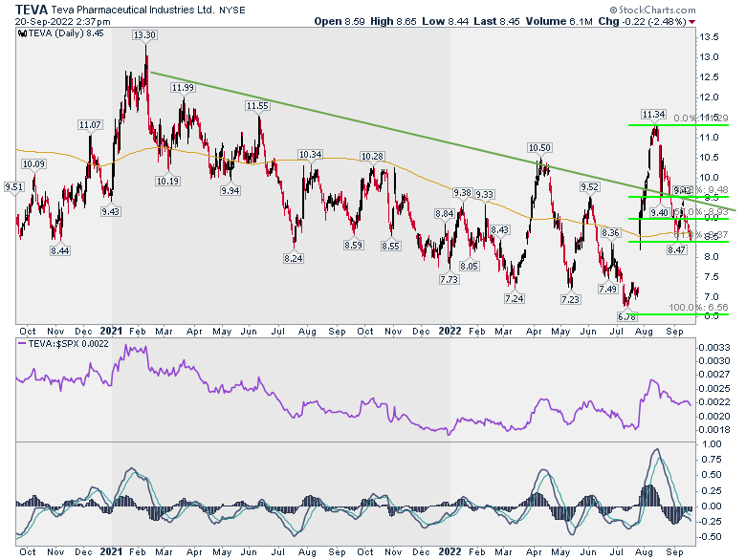746x560 pixels.
Task: Click the 7.73 low price label
Action: (450, 280)
